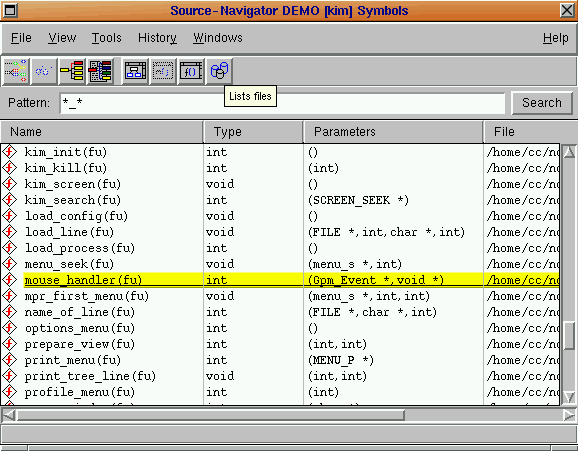Image resolution: width=578 pixels, height=451 pixels.
Task: Select the load_process(fu) entry
Action: click(x=80, y=248)
